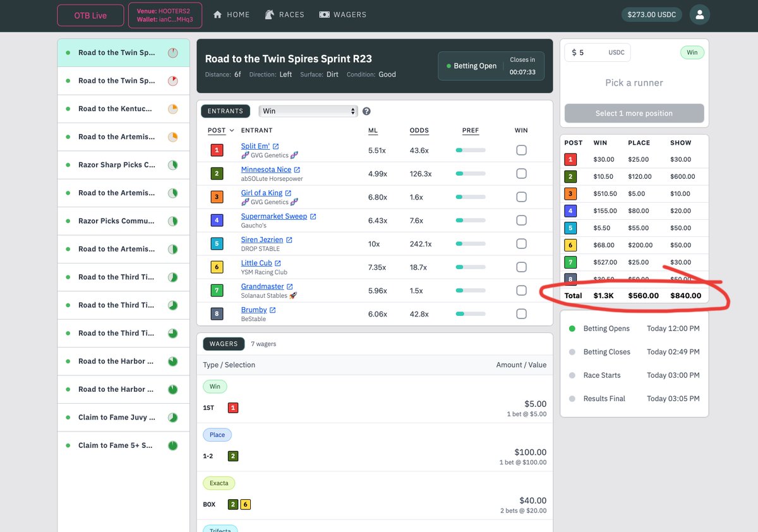The height and width of the screenshot is (532, 758).
Task: Select the WAGERS tab in lower panel
Action: tap(224, 344)
